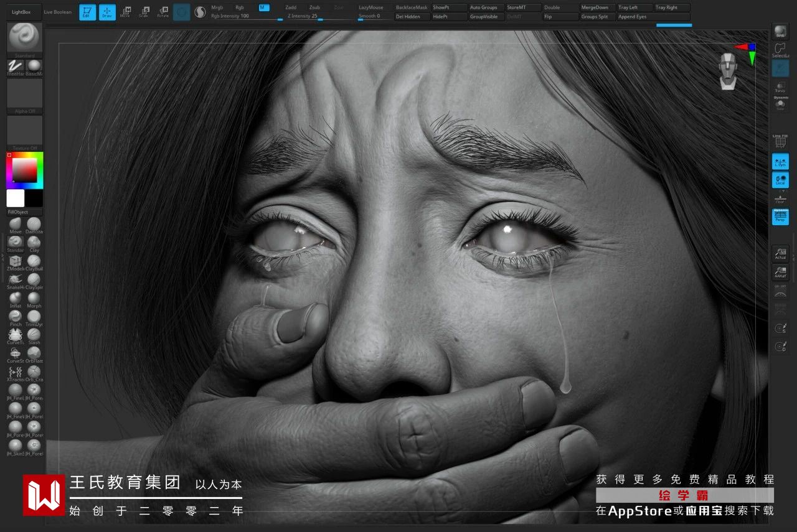This screenshot has height=532, width=797.
Task: Choose the Slash brush
Action: pyautogui.click(x=34, y=335)
